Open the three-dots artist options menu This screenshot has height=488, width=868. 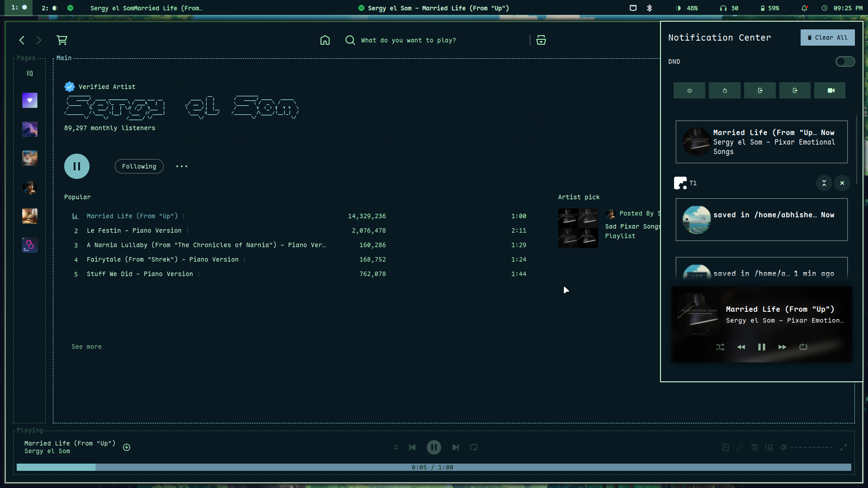[182, 166]
